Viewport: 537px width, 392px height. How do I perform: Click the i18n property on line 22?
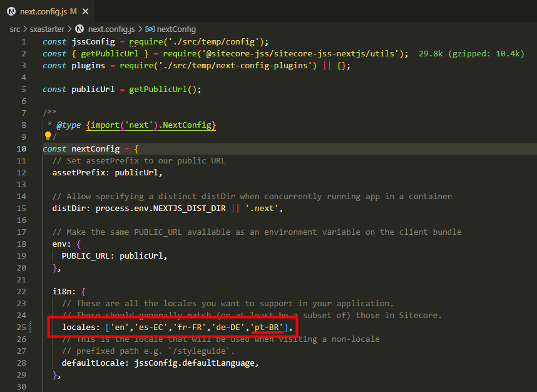click(x=61, y=292)
